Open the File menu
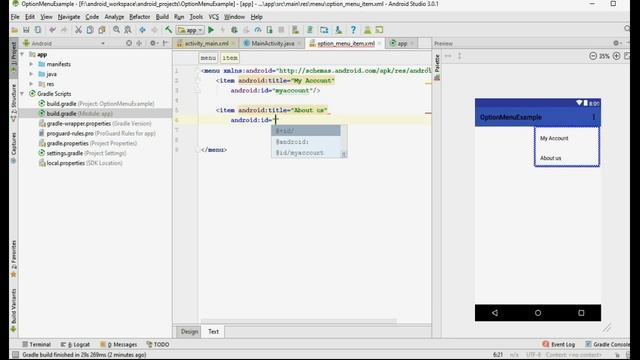This screenshot has height=360, width=640. tap(15, 17)
